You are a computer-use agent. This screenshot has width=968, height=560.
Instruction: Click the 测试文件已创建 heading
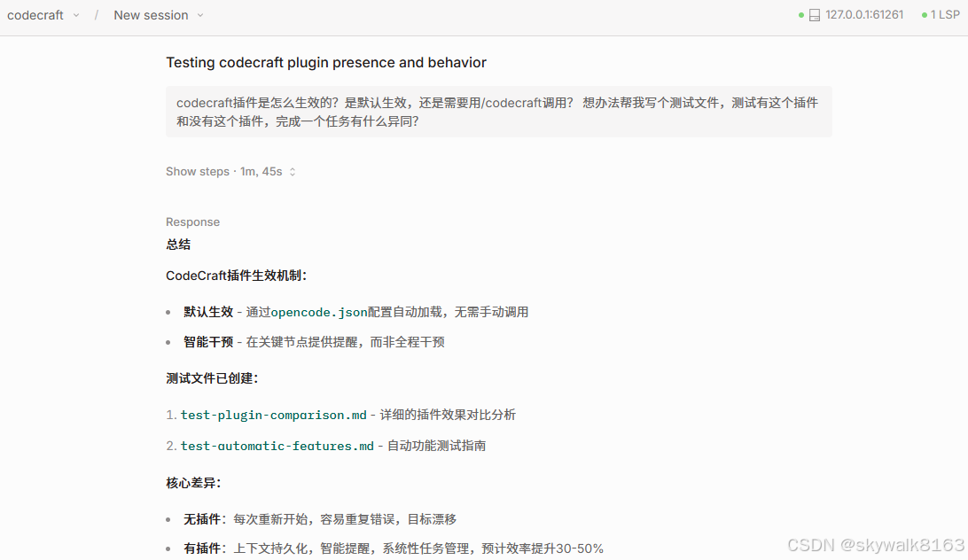tap(212, 378)
